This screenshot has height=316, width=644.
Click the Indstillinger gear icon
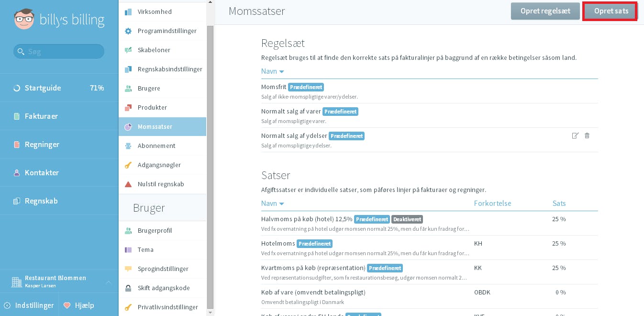[7, 305]
